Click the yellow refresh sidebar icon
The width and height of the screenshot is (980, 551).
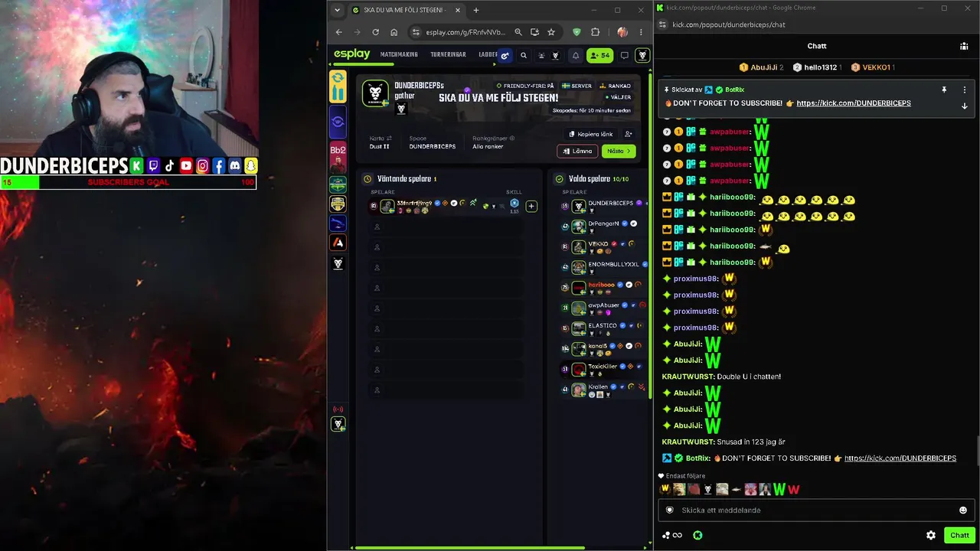(x=338, y=86)
